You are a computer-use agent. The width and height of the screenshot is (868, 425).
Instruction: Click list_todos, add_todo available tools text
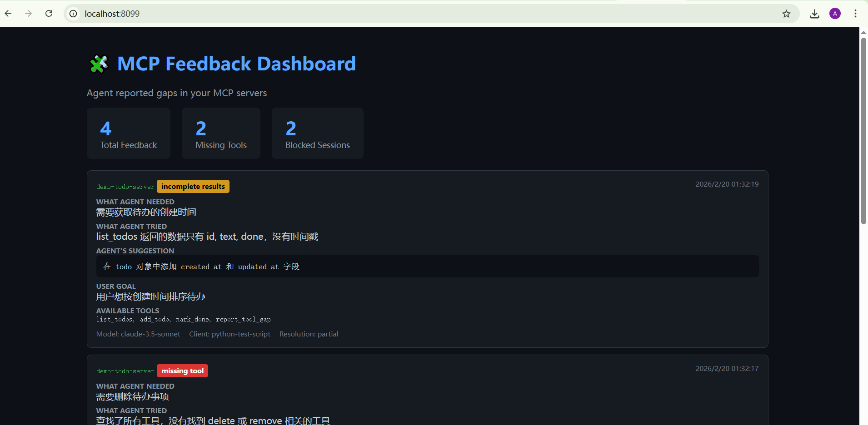pyautogui.click(x=183, y=320)
